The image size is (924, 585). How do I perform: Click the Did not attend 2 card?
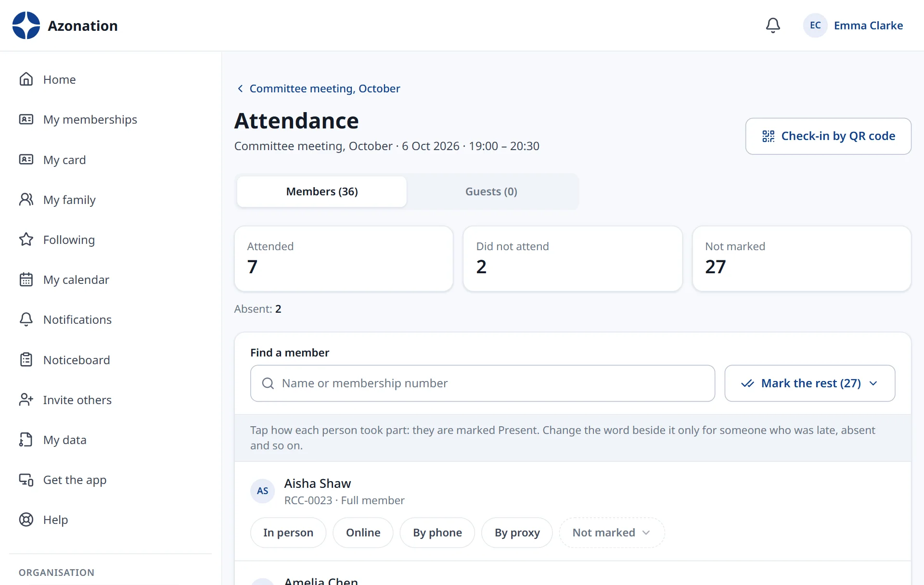tap(573, 259)
